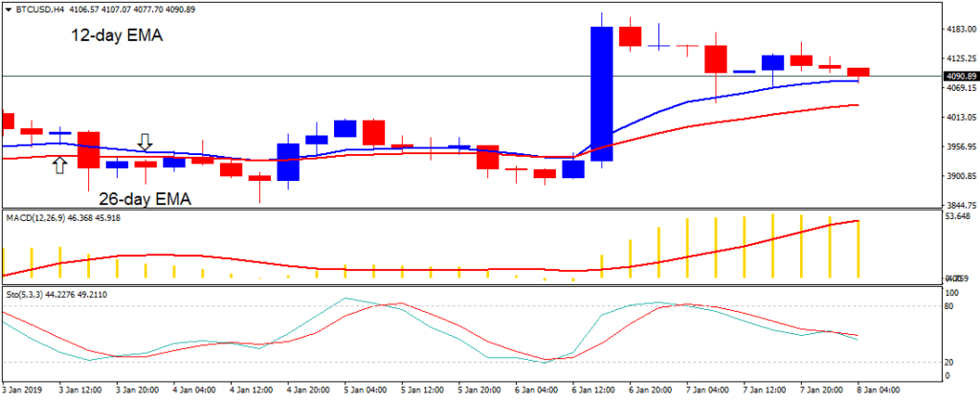Select the last red candle at the current price
Image resolution: width=980 pixels, height=400 pixels.
[858, 73]
